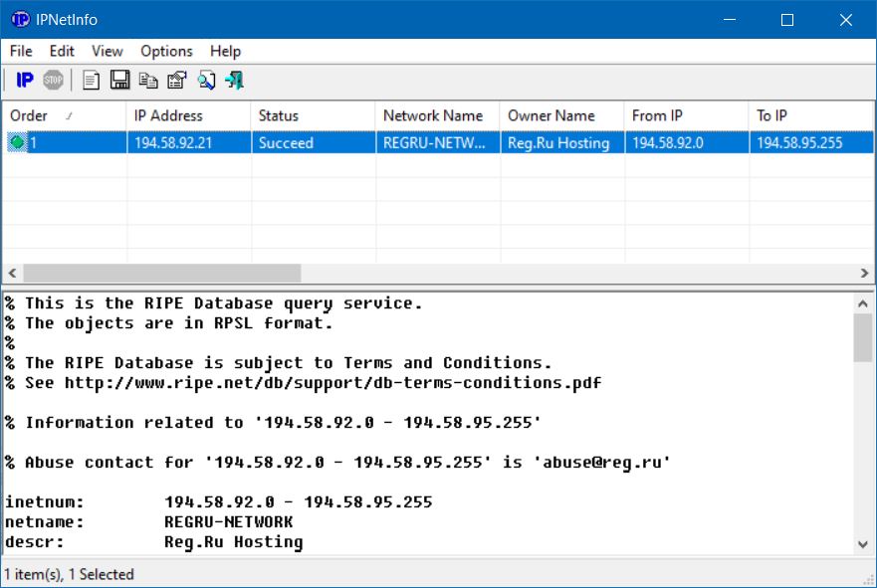Image resolution: width=877 pixels, height=588 pixels.
Task: Click the 'objects are in RPSL format' line
Action: coord(169,323)
